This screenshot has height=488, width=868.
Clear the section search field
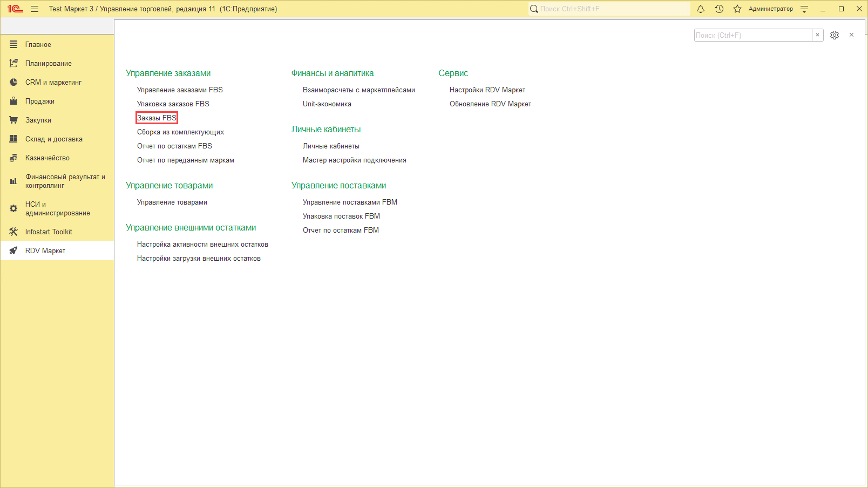[x=817, y=35]
